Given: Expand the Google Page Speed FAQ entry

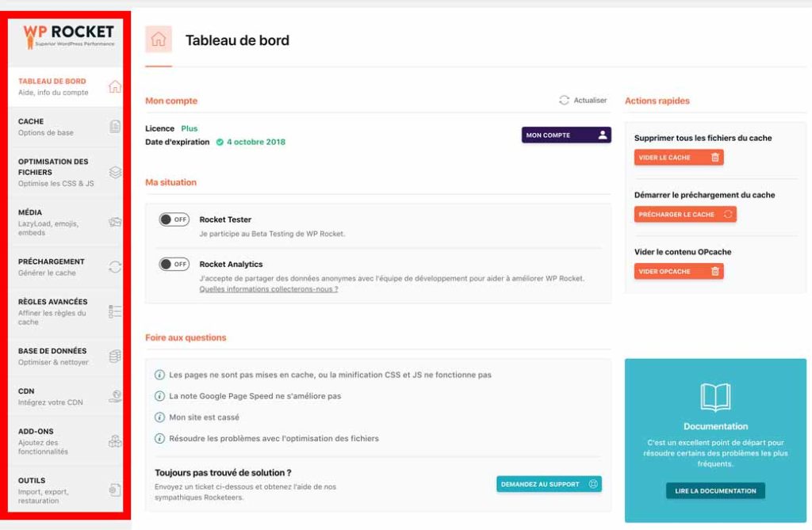Looking at the screenshot, I should (255, 396).
